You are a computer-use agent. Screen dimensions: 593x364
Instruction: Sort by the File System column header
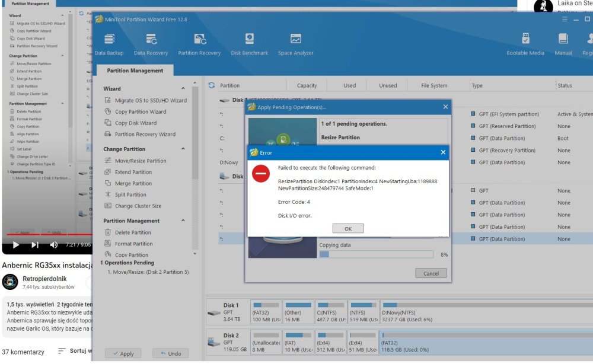click(434, 85)
